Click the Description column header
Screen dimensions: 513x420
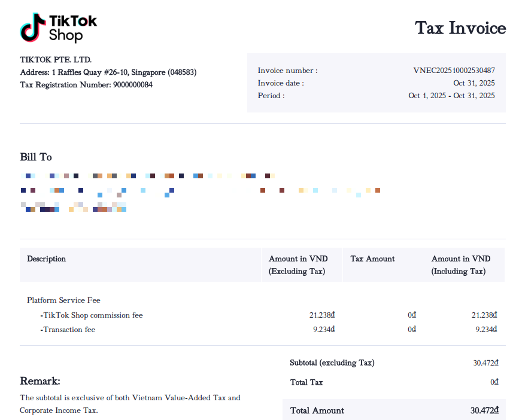point(47,259)
